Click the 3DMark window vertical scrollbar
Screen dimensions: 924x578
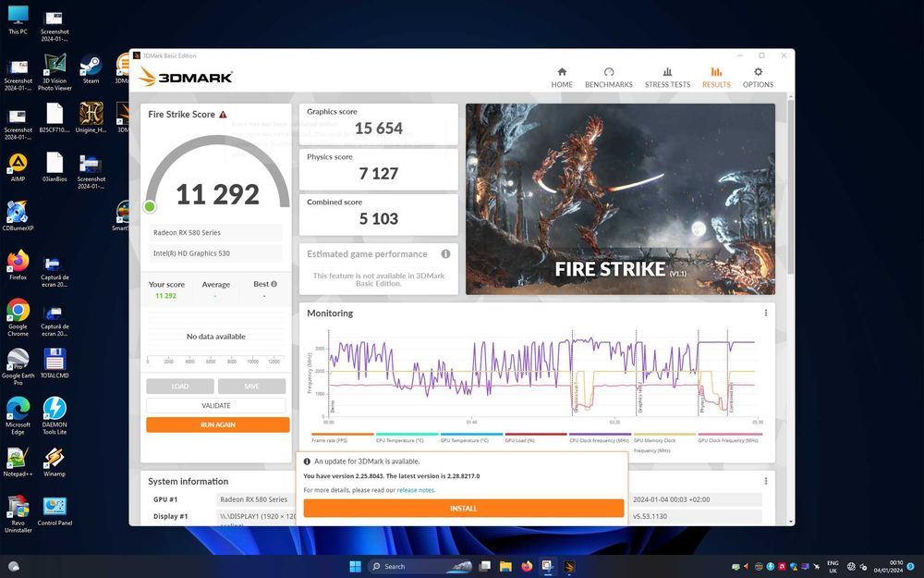coord(790,186)
